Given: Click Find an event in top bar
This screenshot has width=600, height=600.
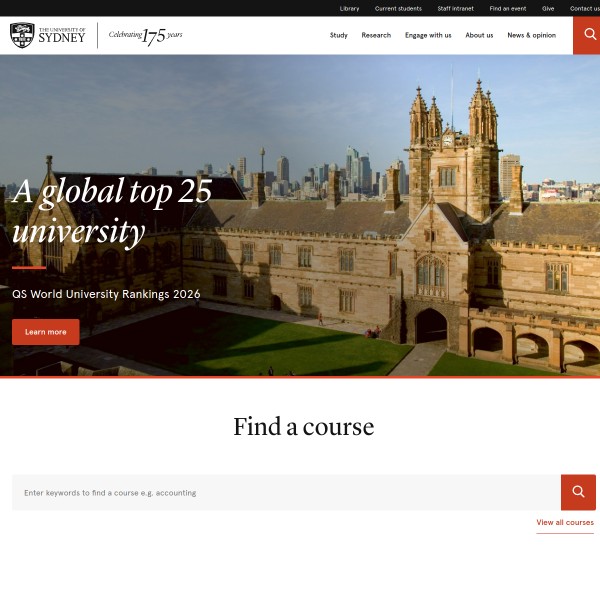Looking at the screenshot, I should click(x=509, y=8).
